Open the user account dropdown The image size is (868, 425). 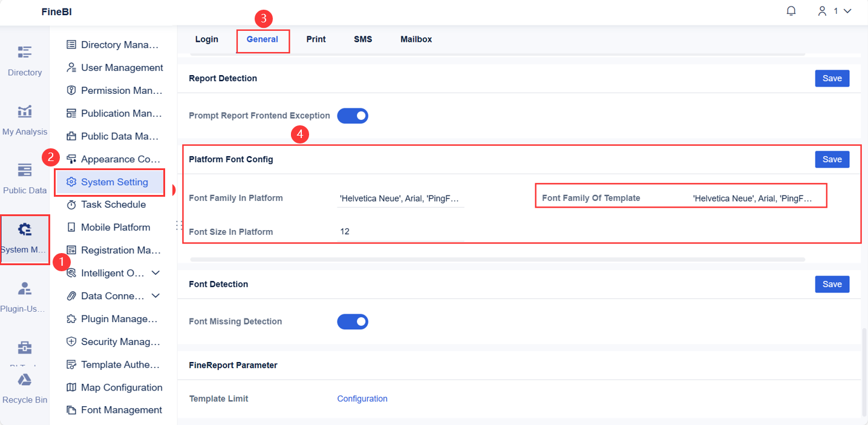pyautogui.click(x=833, y=10)
